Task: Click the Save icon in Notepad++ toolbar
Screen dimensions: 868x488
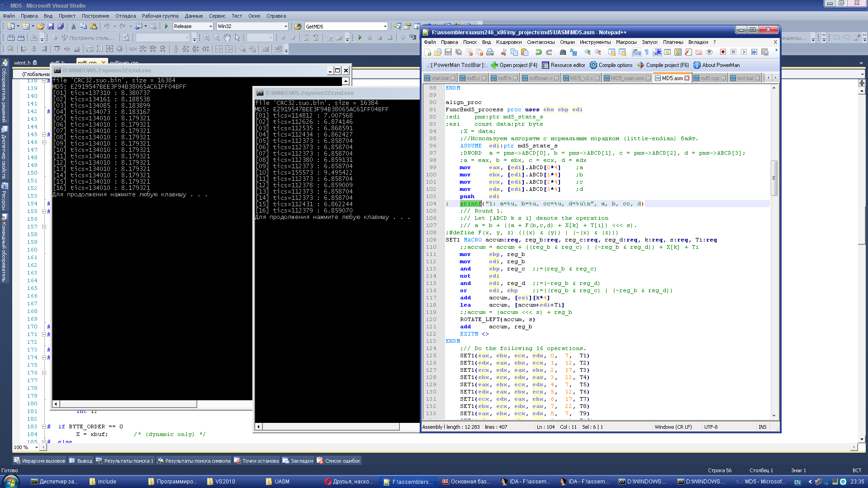Action: coord(448,52)
